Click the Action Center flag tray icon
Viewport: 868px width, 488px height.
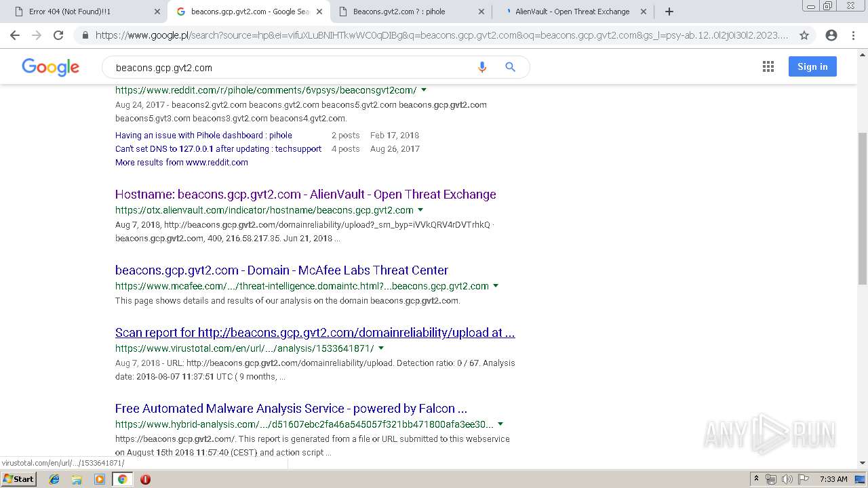(803, 479)
